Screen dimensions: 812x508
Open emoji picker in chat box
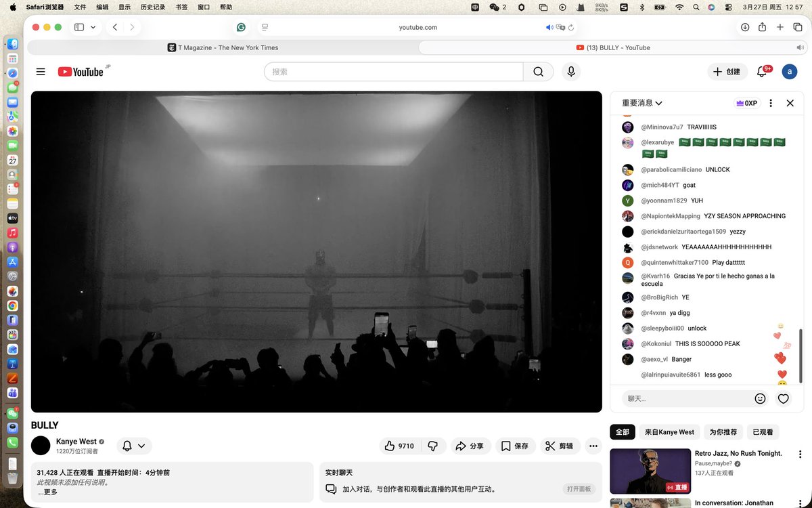coord(760,398)
